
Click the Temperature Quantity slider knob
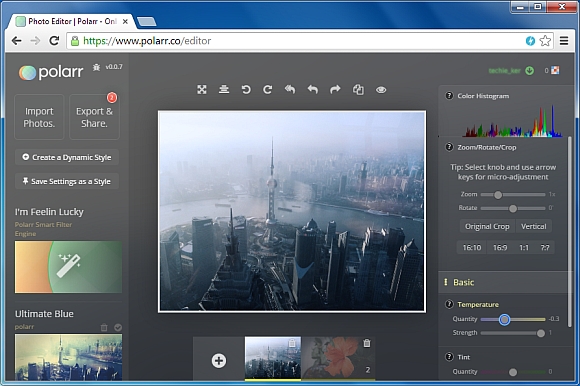tap(504, 319)
